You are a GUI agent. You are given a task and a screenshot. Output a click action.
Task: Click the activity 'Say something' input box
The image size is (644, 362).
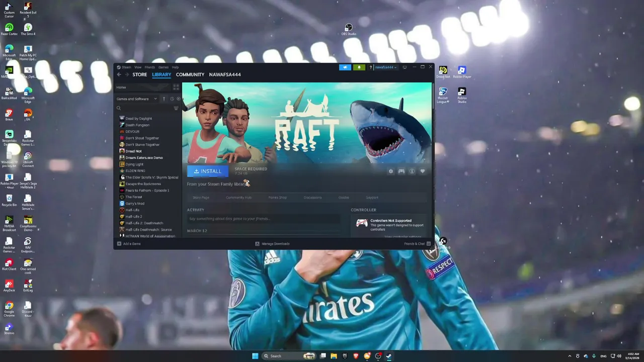point(263,219)
